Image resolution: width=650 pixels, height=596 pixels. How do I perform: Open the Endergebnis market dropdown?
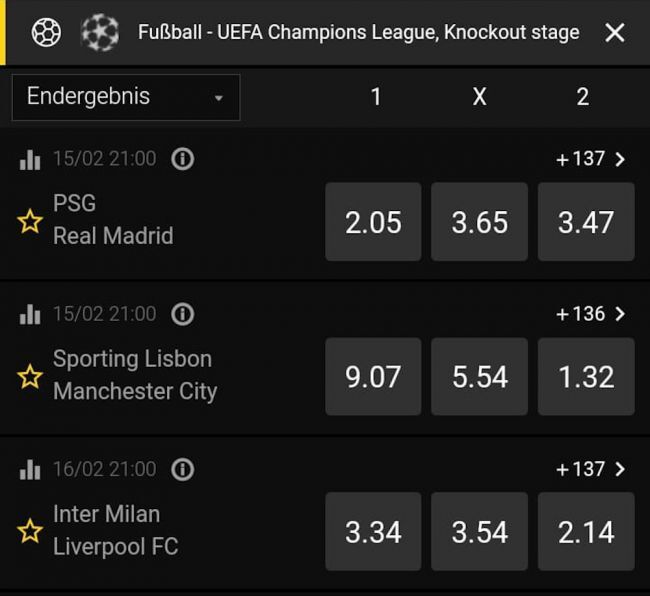tap(126, 97)
